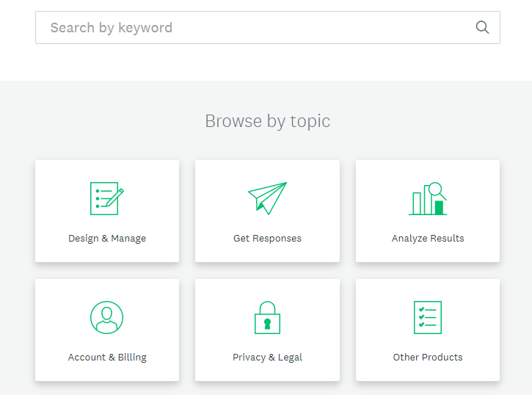Open the Analyze Results topic label

click(428, 239)
